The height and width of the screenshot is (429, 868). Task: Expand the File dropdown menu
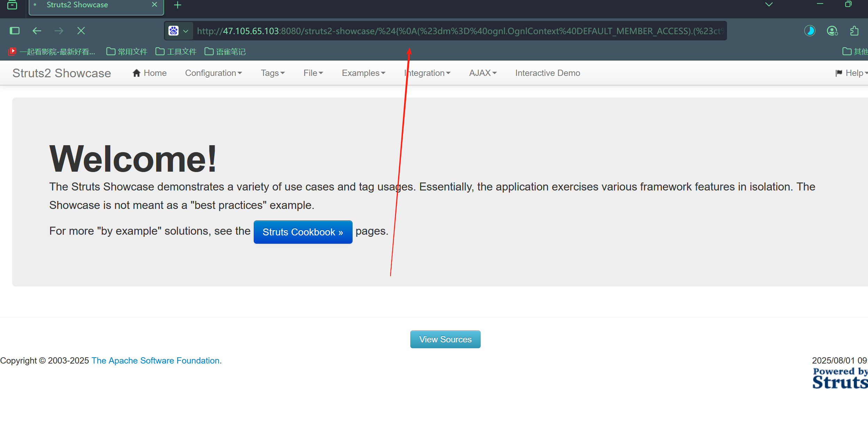tap(313, 73)
